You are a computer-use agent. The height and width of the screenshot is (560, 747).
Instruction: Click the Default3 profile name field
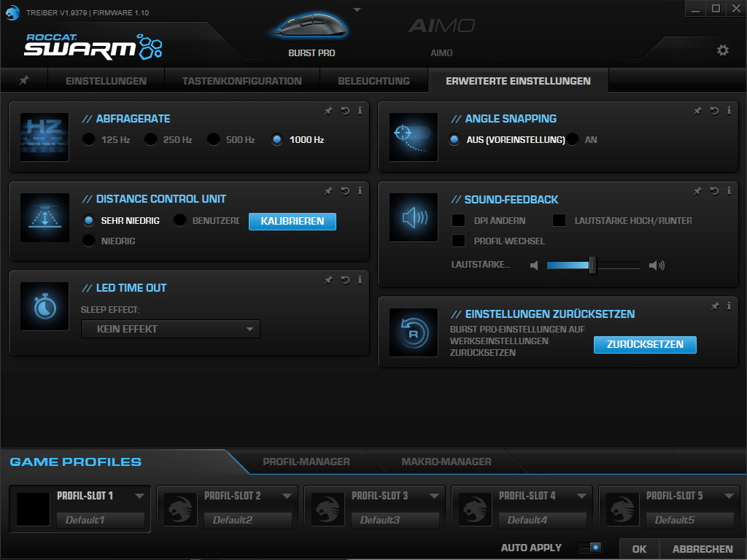point(395,520)
